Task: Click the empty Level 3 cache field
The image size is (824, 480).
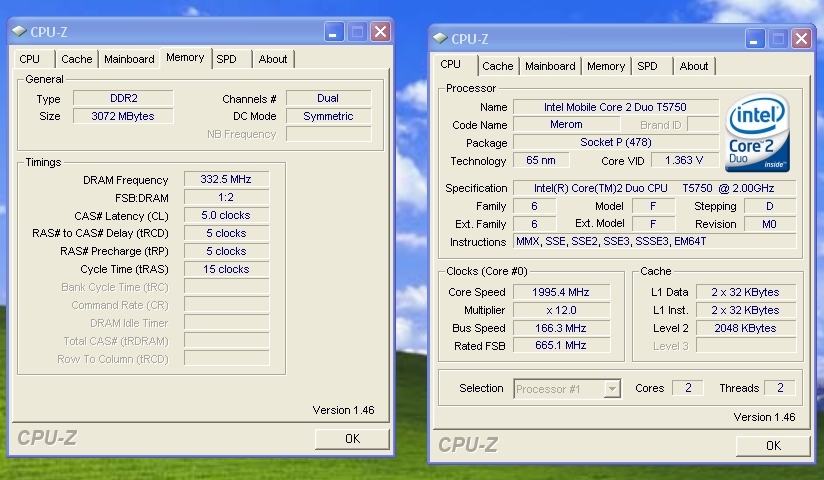Action: pos(746,345)
